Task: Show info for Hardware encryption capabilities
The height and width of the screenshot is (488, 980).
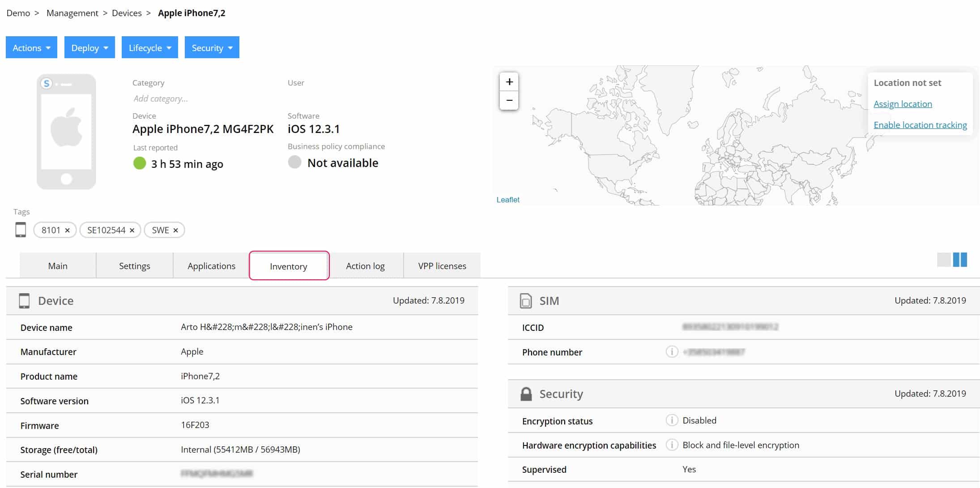Action: (x=672, y=445)
